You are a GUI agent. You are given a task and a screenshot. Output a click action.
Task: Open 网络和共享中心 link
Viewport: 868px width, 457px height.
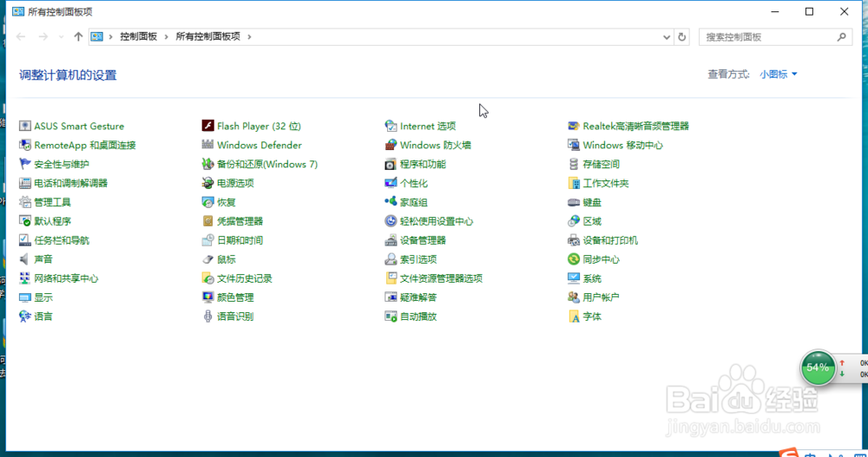67,278
